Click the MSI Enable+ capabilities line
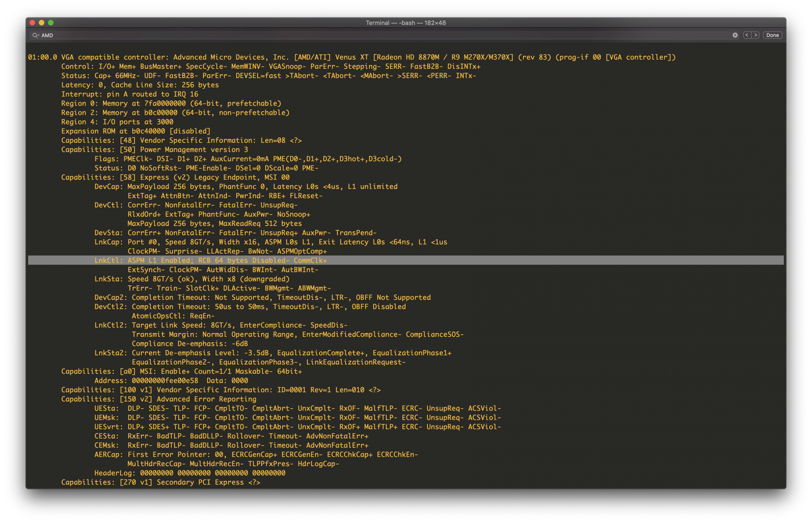 click(181, 371)
